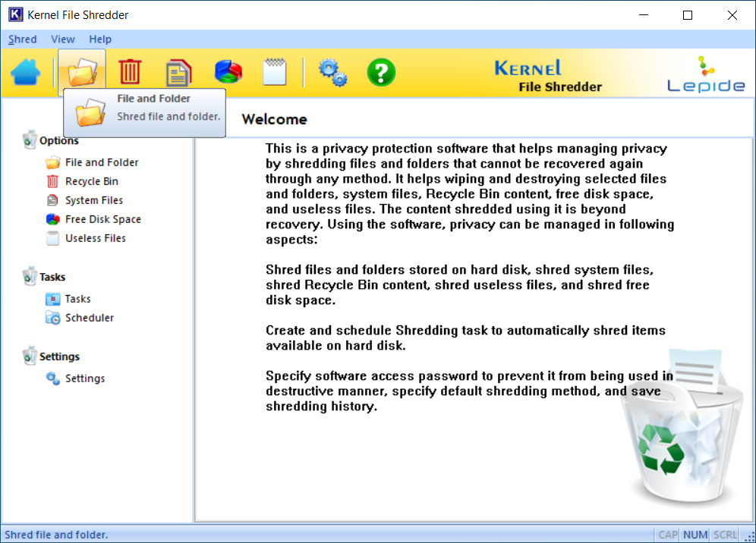Choose the System Files toolbar icon
Image resolution: width=756 pixels, height=543 pixels.
coord(178,72)
